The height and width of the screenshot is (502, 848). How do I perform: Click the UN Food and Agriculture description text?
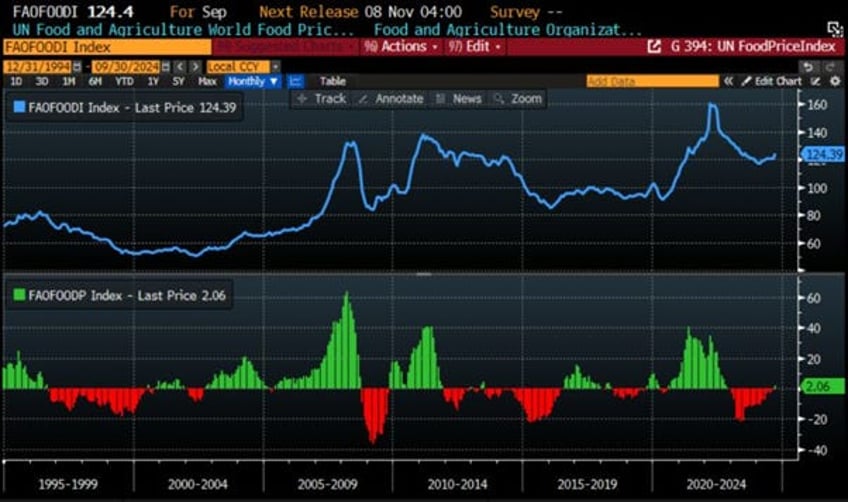pyautogui.click(x=182, y=30)
